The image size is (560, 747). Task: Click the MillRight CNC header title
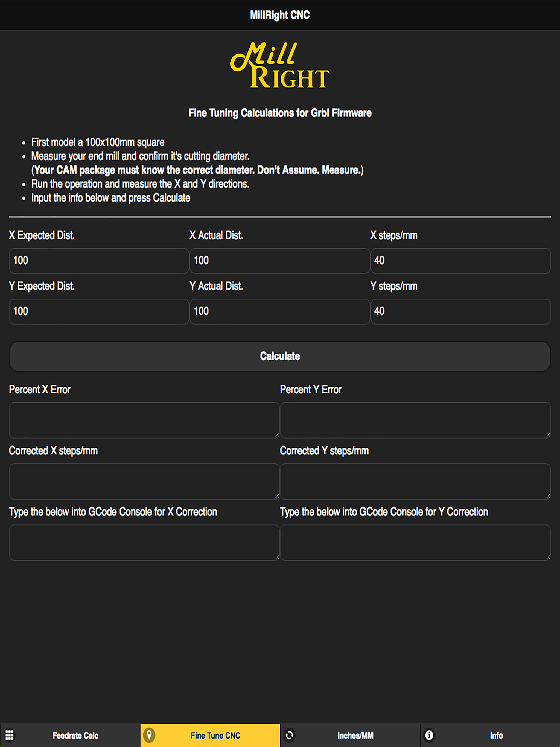(280, 15)
